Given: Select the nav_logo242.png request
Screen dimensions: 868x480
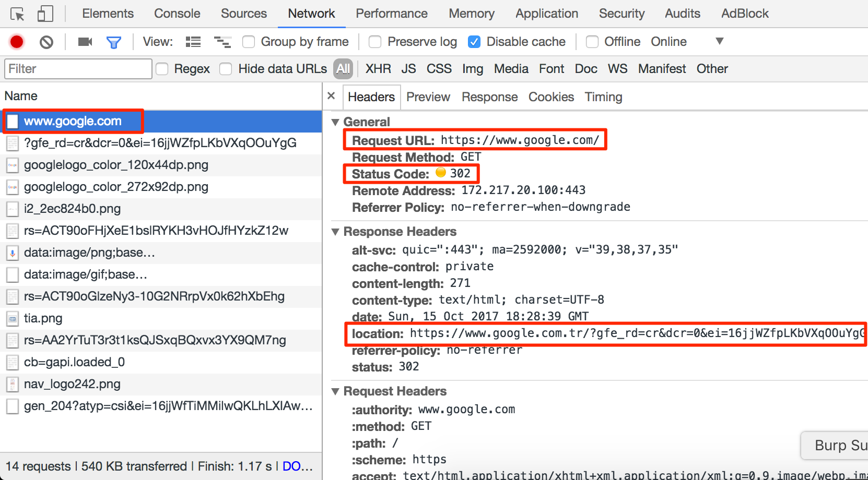Looking at the screenshot, I should (x=161, y=385).
